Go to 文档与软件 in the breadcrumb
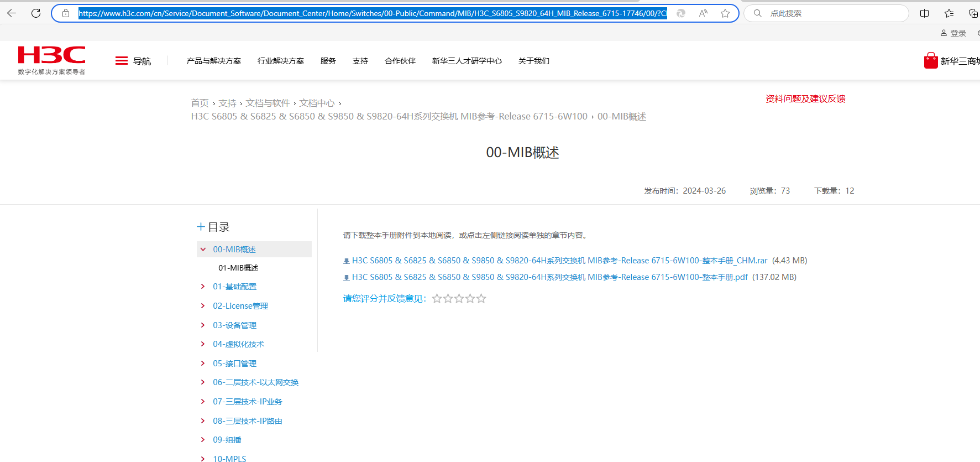The image size is (980, 462). coord(268,103)
